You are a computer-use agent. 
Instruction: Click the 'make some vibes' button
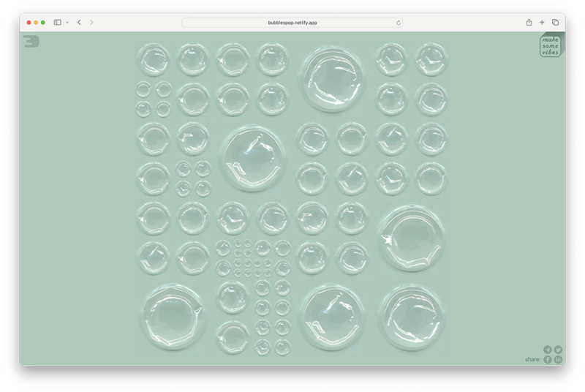click(551, 46)
